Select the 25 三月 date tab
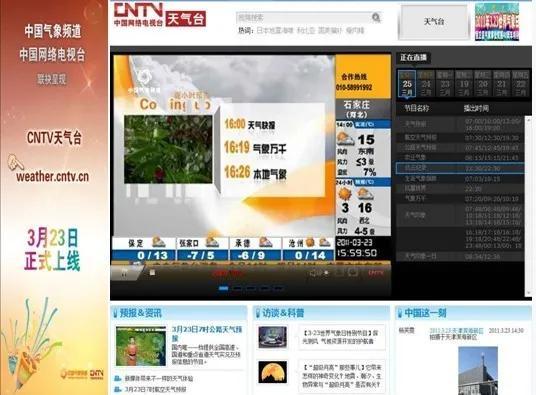The width and height of the screenshot is (536, 395). (x=407, y=84)
